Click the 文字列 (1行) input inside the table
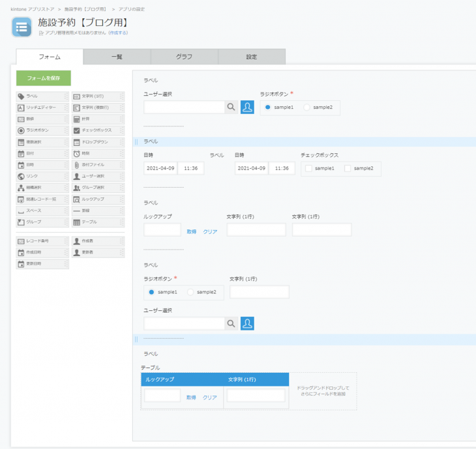The width and height of the screenshot is (476, 449). pyautogui.click(x=256, y=396)
